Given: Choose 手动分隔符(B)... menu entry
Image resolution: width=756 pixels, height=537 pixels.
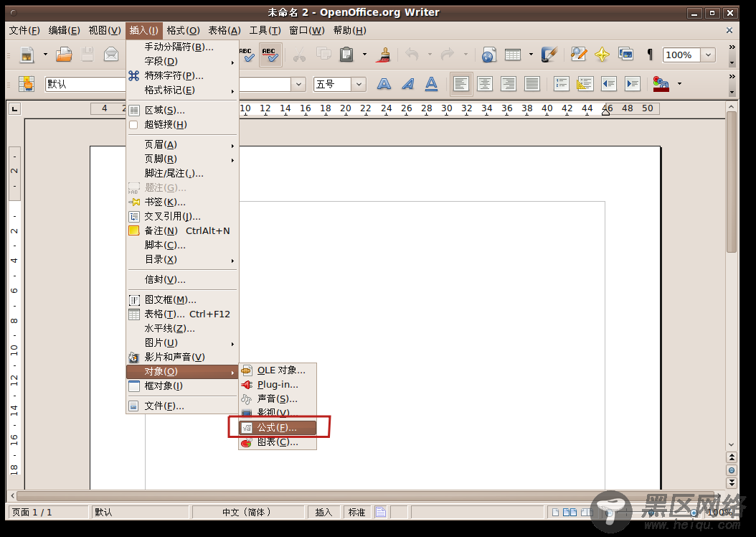Looking at the screenshot, I should pyautogui.click(x=182, y=47).
